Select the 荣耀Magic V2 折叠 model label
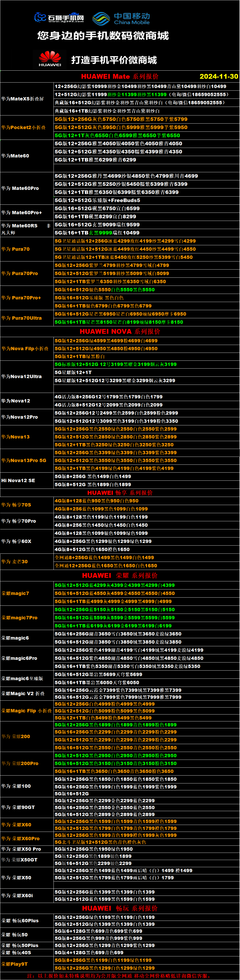 click(23, 694)
